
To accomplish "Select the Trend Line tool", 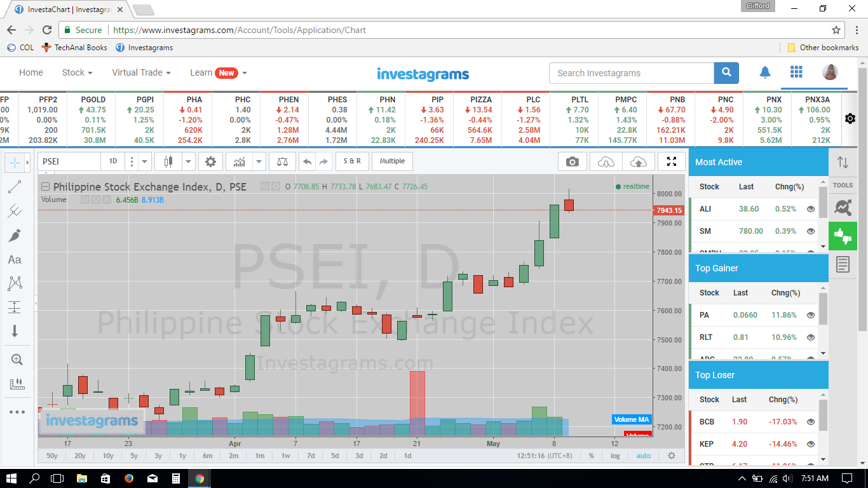I will tap(14, 188).
